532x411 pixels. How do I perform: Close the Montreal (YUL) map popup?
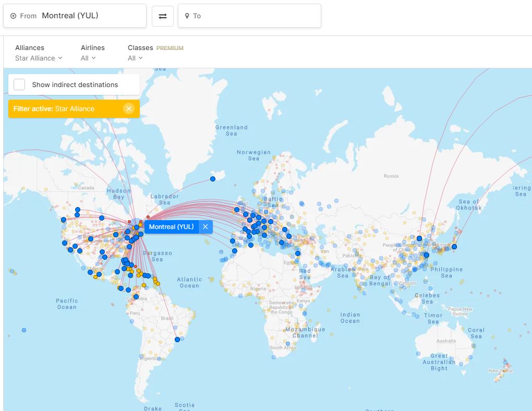(205, 226)
